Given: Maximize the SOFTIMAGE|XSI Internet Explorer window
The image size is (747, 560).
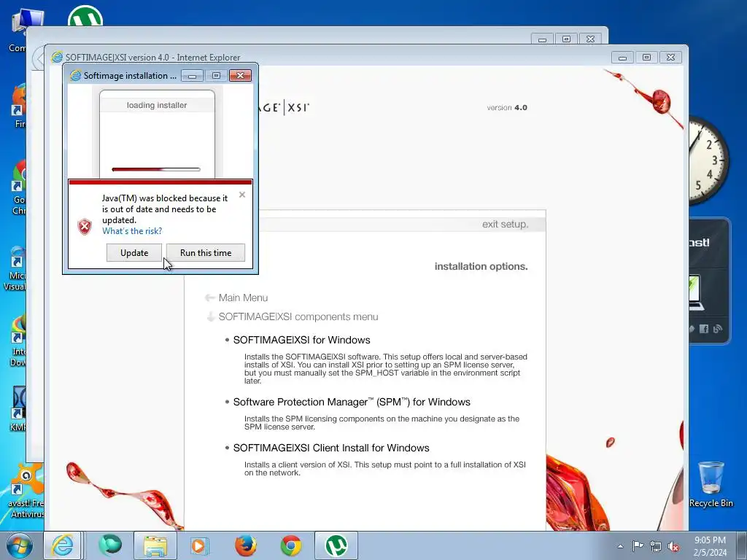Looking at the screenshot, I should [x=646, y=57].
